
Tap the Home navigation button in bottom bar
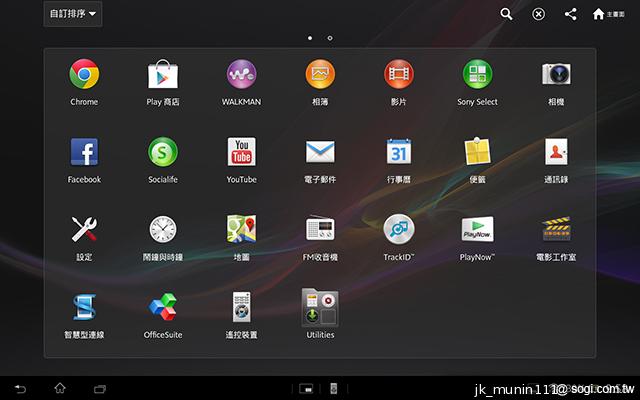60,388
